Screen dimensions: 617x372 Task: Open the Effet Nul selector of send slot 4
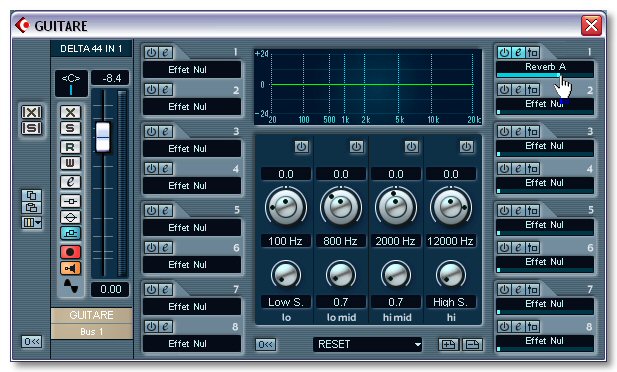pos(545,183)
